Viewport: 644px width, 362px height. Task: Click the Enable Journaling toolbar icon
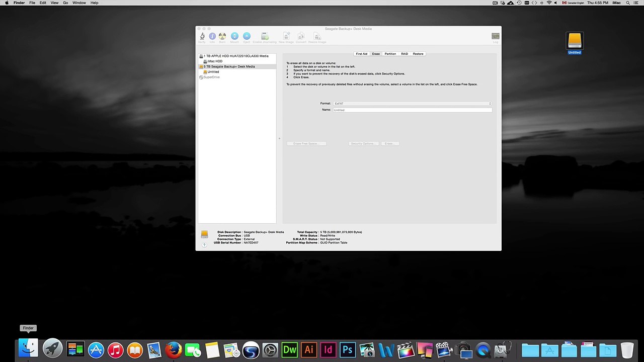pyautogui.click(x=265, y=36)
